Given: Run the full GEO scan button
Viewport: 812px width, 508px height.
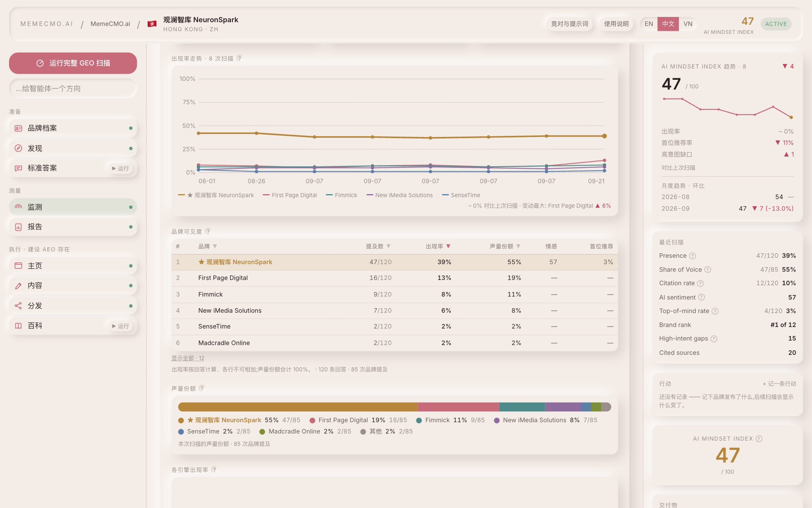Looking at the screenshot, I should (x=73, y=63).
